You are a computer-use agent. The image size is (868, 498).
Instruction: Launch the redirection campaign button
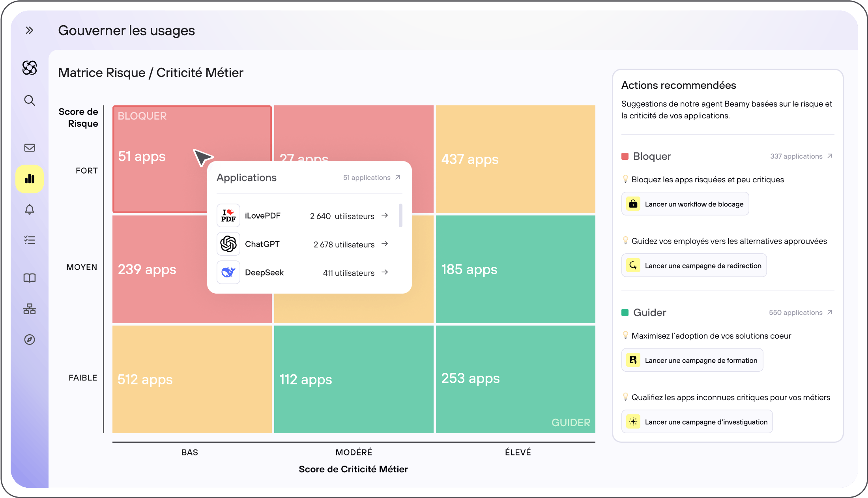[x=694, y=266]
